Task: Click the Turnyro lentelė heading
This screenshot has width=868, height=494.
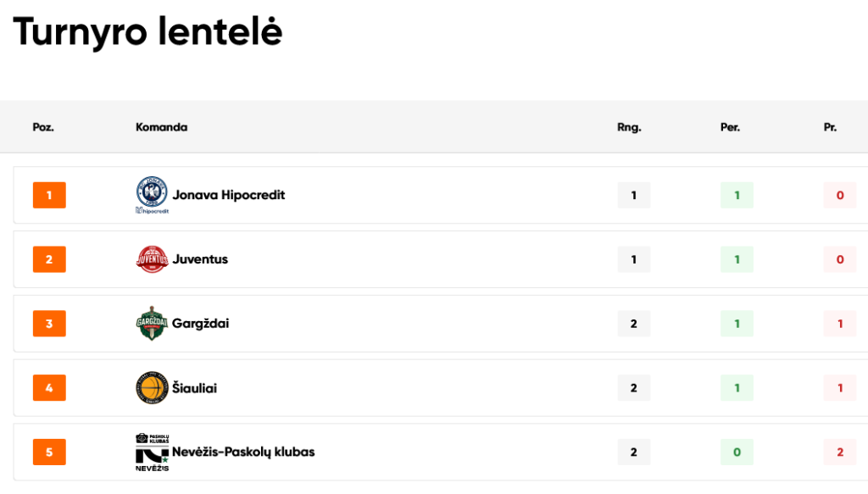Action: 147,32
